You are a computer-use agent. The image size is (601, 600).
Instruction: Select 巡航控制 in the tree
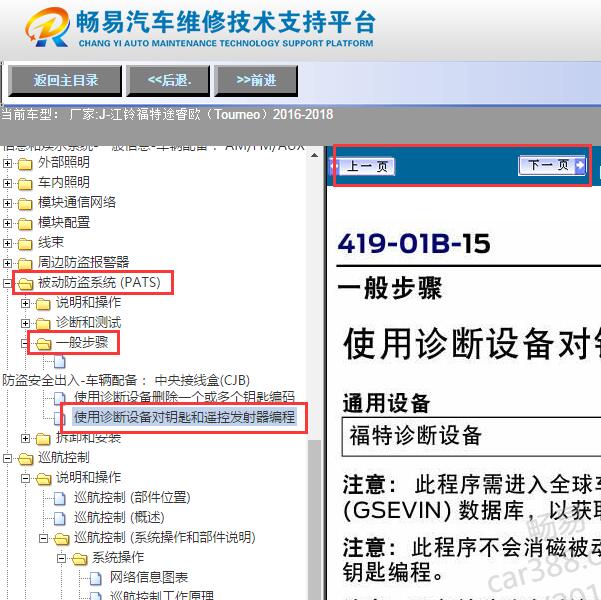click(64, 457)
